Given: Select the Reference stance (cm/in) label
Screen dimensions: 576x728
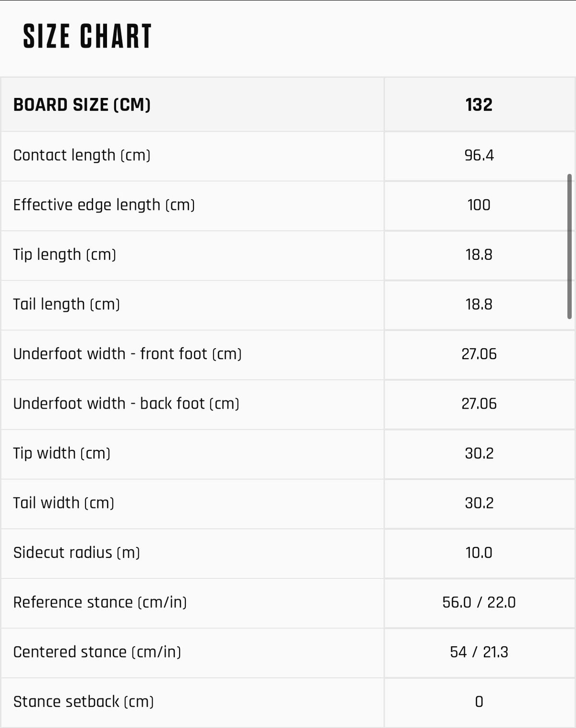Looking at the screenshot, I should tap(100, 602).
